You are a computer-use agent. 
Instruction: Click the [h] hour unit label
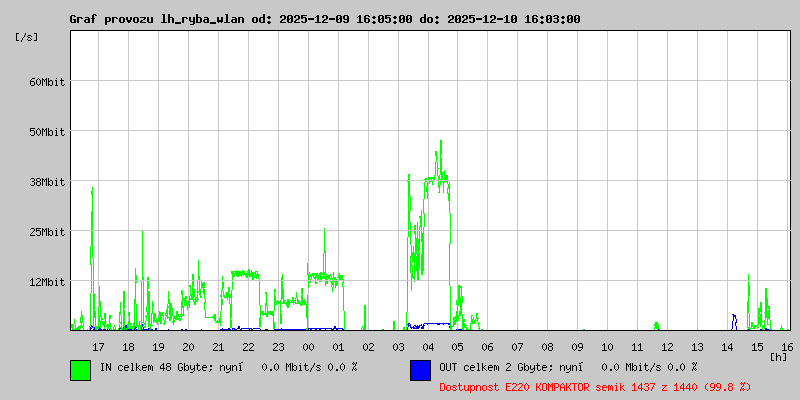click(779, 357)
